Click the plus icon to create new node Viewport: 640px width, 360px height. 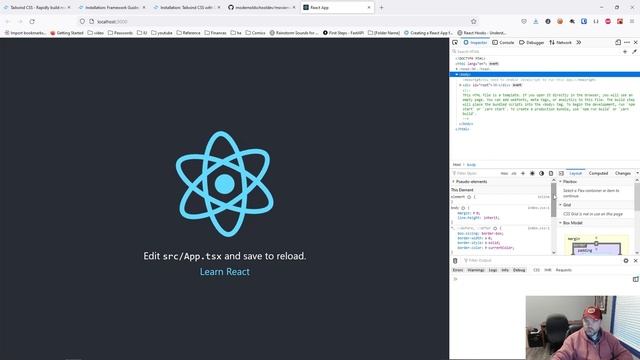click(x=625, y=52)
